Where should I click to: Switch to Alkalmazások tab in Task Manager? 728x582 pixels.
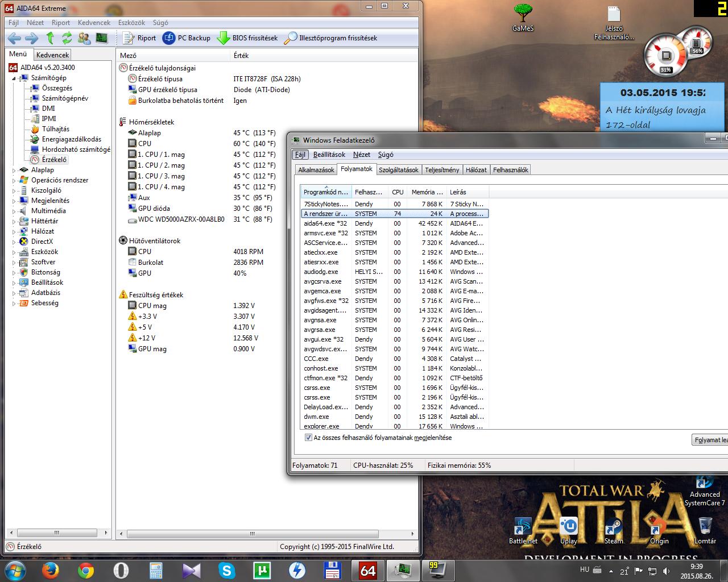pos(316,170)
